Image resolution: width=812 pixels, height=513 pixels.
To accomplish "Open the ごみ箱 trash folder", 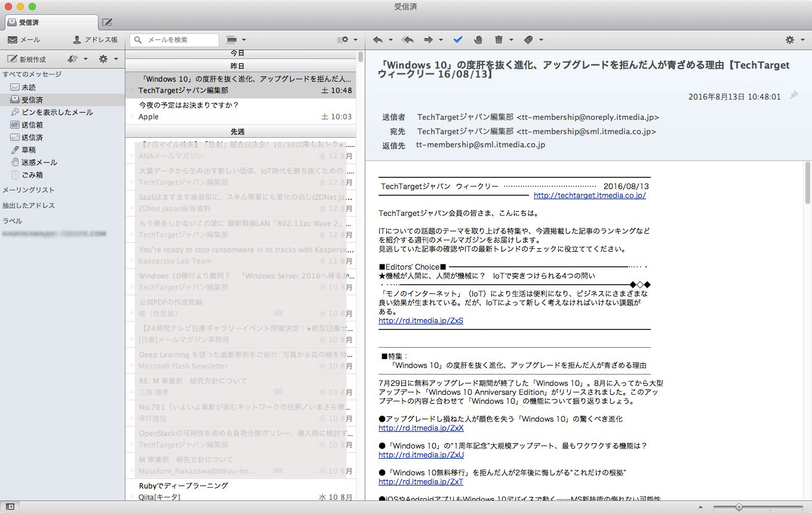I will pyautogui.click(x=63, y=175).
